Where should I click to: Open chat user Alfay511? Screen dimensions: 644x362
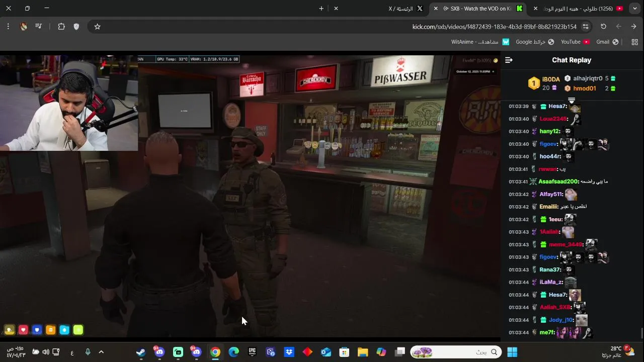click(551, 195)
